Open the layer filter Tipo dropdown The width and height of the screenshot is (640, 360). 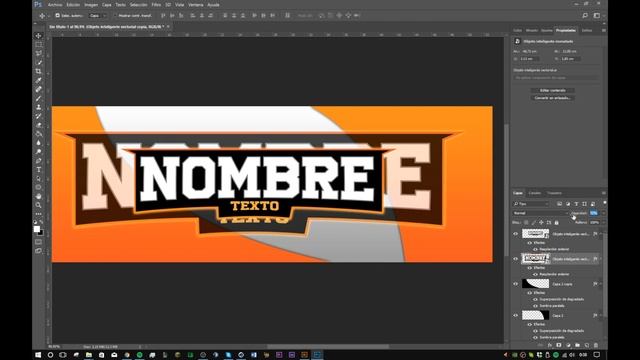[531, 204]
